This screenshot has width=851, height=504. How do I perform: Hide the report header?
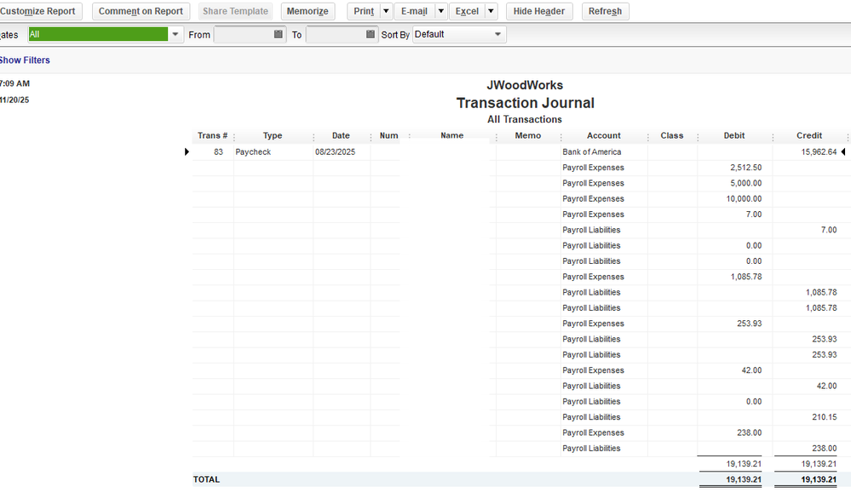click(539, 11)
